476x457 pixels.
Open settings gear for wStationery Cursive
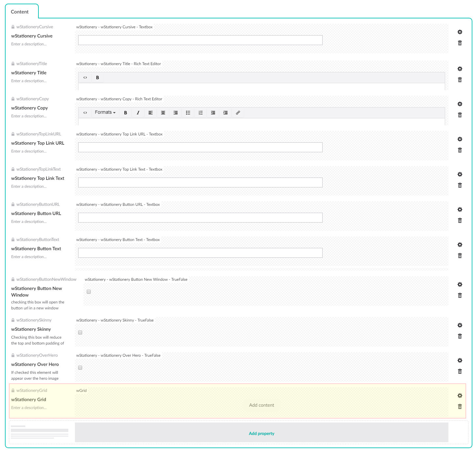click(x=460, y=32)
